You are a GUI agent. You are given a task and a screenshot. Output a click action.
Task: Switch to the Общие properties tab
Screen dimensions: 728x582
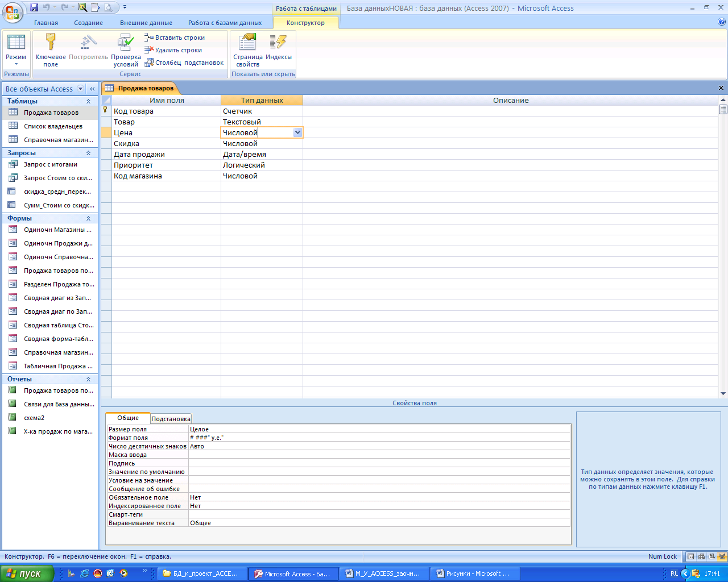coord(128,418)
